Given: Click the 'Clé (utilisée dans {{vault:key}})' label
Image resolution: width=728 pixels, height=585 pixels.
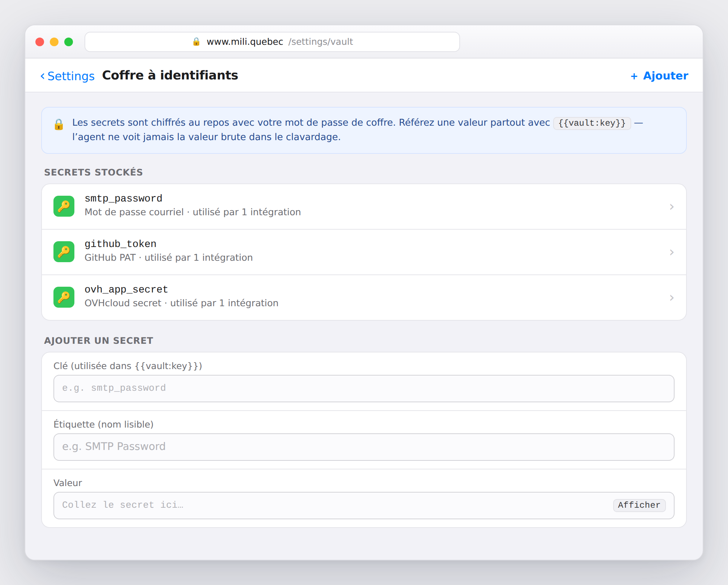Looking at the screenshot, I should pyautogui.click(x=128, y=366).
